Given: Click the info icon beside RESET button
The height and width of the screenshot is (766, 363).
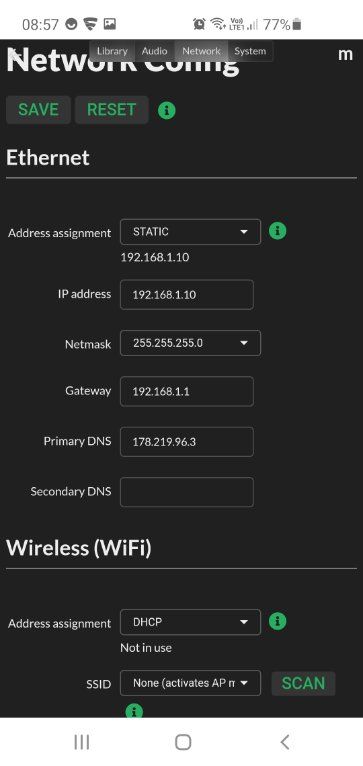Looking at the screenshot, I should click(167, 111).
